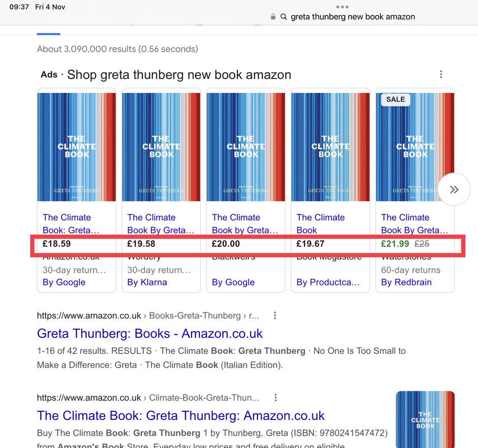Tap the search magnifier icon in address bar
The height and width of the screenshot is (448, 478).
coord(284,16)
